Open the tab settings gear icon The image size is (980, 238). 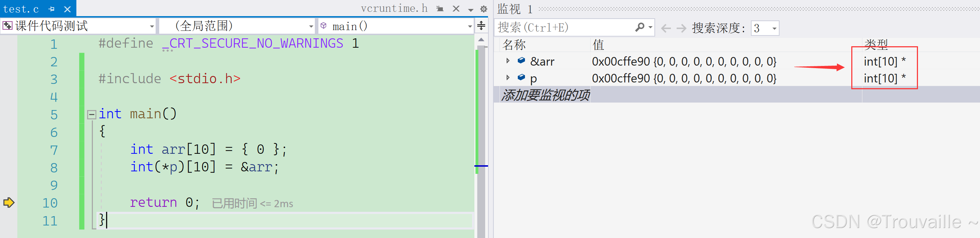coord(483,9)
